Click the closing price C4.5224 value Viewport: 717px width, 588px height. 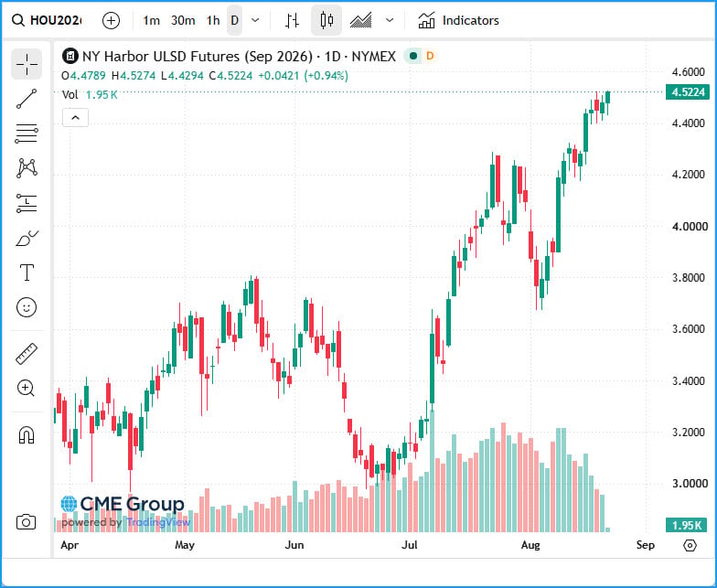(x=230, y=75)
